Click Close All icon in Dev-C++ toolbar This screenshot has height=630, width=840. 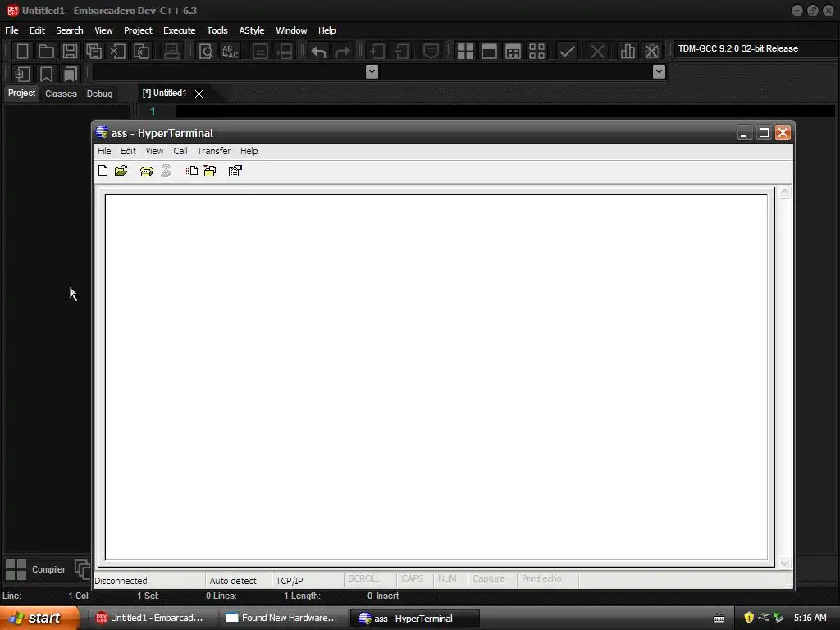coord(141,52)
